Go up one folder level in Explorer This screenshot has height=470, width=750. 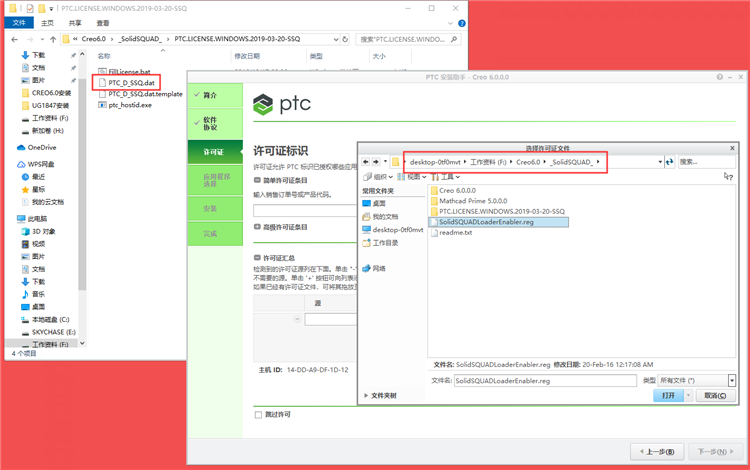[x=53, y=39]
